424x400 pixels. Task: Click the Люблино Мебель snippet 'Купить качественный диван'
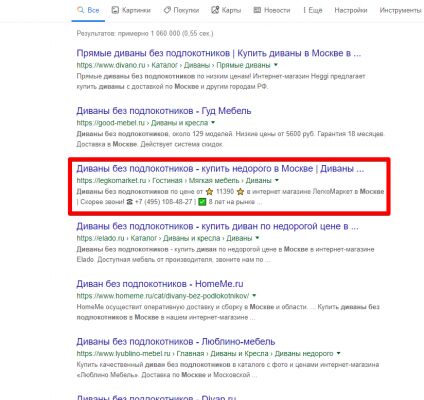tap(228, 370)
